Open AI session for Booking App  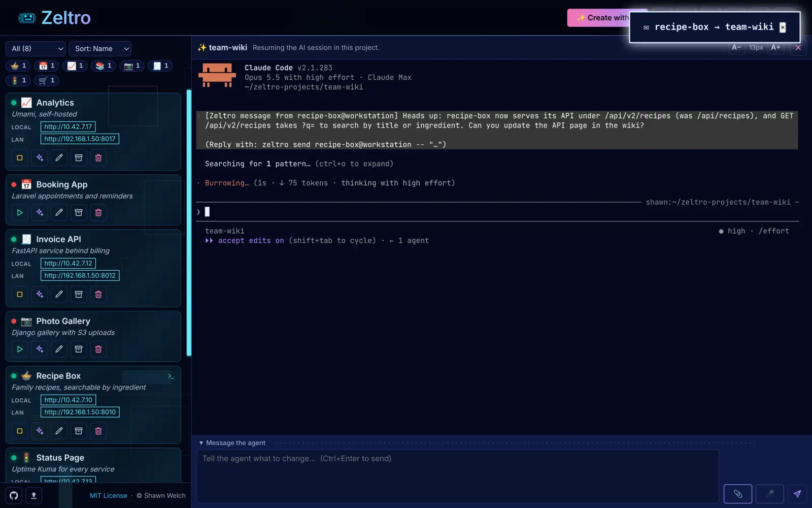40,213
